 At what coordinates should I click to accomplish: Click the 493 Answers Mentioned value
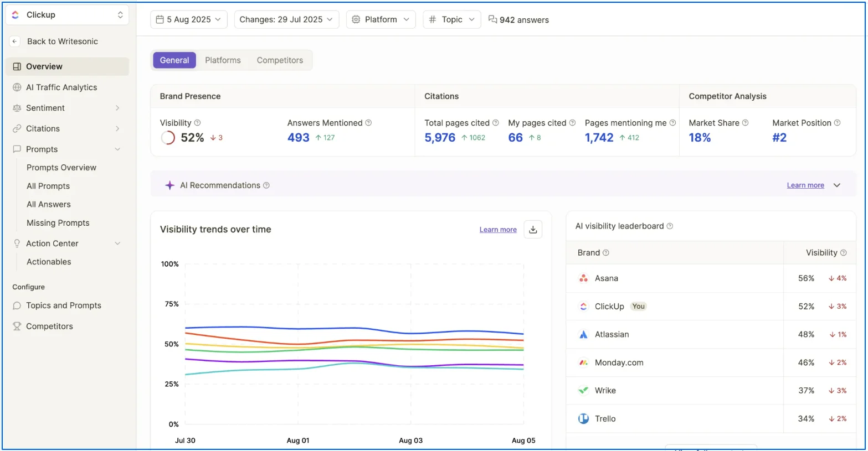tap(299, 138)
